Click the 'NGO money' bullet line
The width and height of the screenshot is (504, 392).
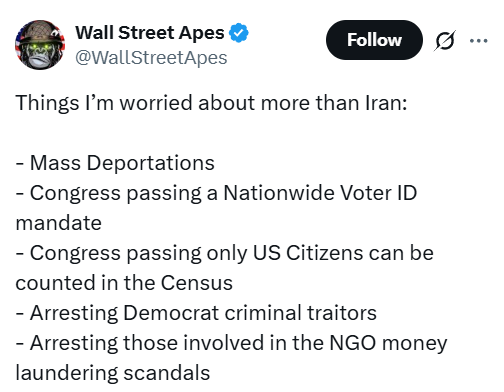click(x=231, y=343)
